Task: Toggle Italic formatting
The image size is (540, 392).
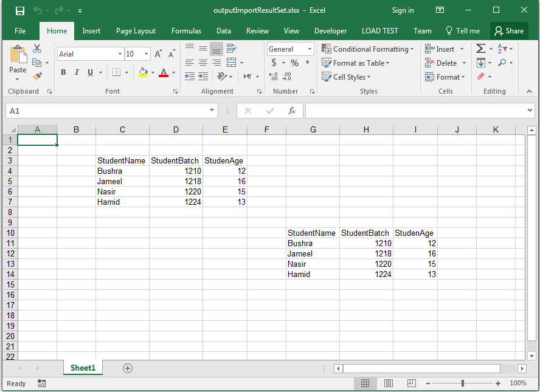Action: (77, 72)
